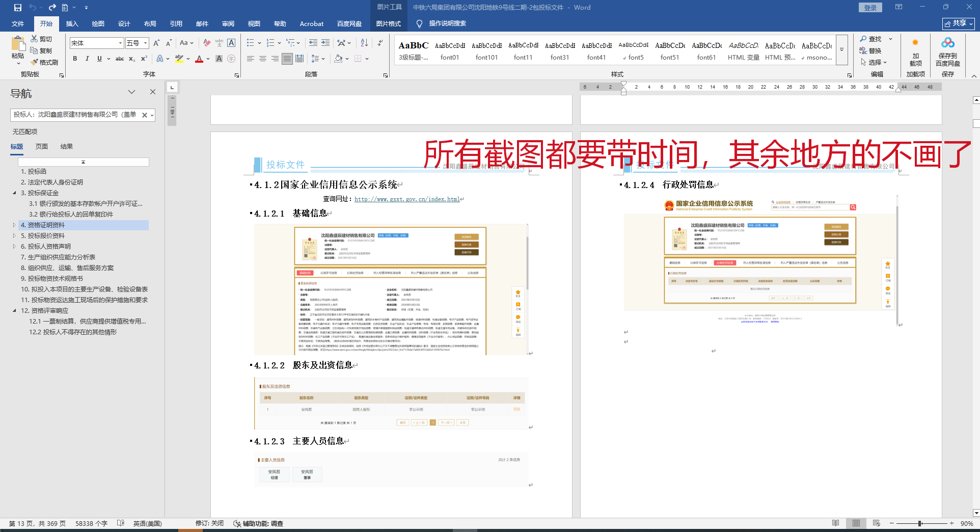Go to '7. 生产组织供应能力分析表' heading
Image resolution: width=980 pixels, height=532 pixels.
[x=58, y=257]
